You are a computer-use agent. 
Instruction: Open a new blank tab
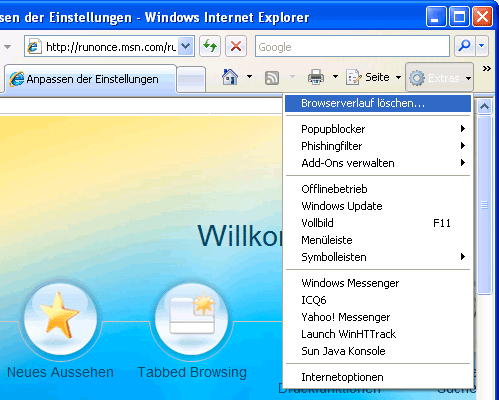(x=191, y=79)
